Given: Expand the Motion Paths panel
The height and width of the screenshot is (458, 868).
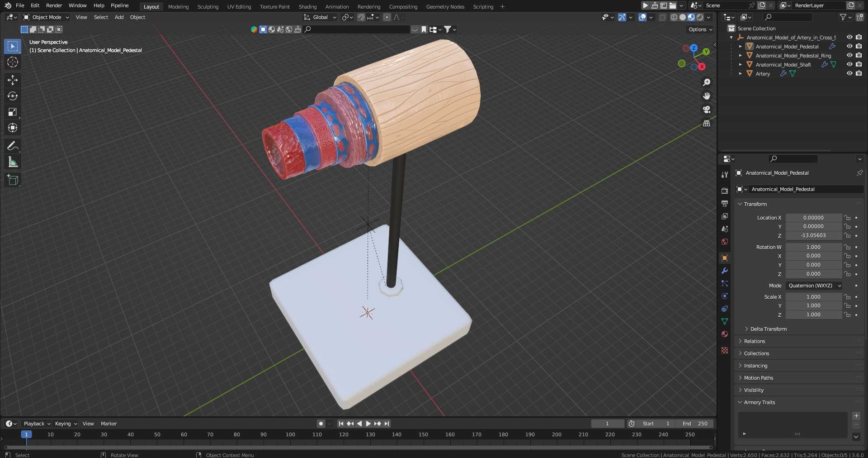Looking at the screenshot, I should coord(758,378).
